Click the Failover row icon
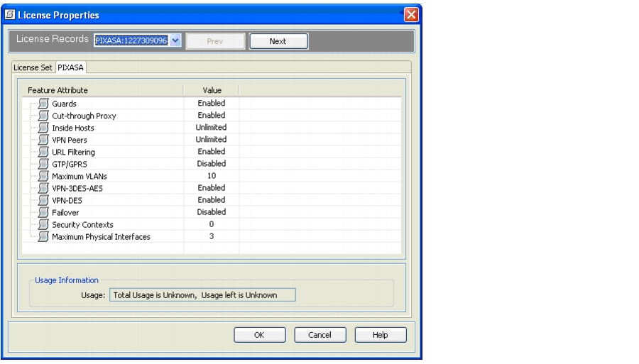 coord(43,213)
